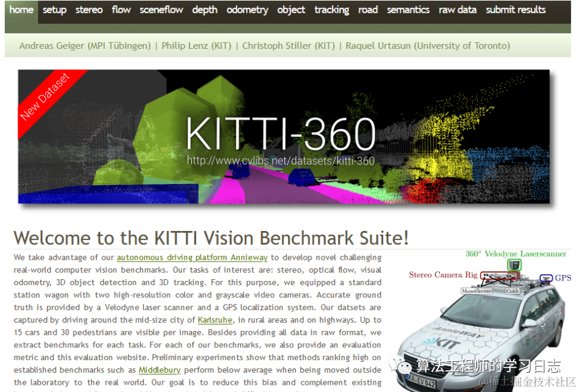Visit Philip Lenz (KIT) author link
Screen dimensions: 580x392
pos(196,46)
